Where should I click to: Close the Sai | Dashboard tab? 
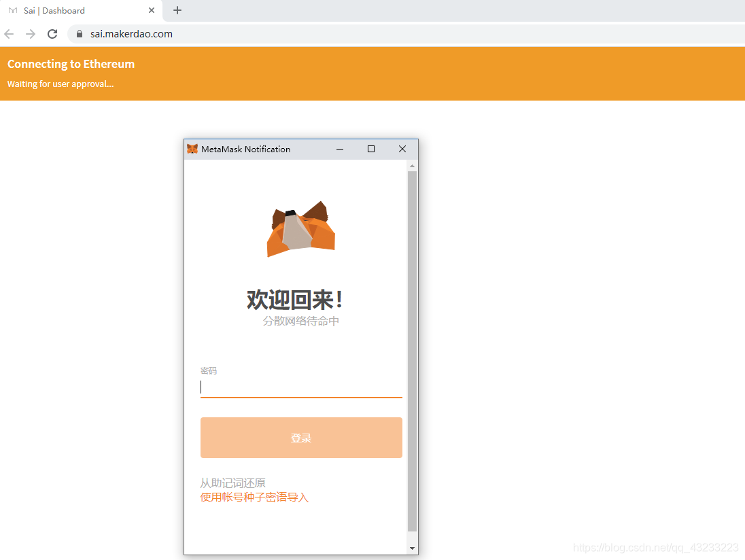(152, 10)
